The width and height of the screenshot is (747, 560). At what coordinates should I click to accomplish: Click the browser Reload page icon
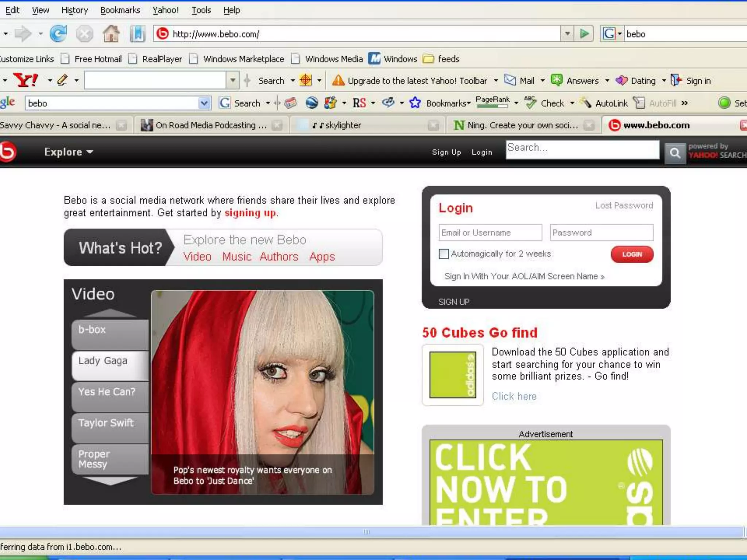coord(58,34)
